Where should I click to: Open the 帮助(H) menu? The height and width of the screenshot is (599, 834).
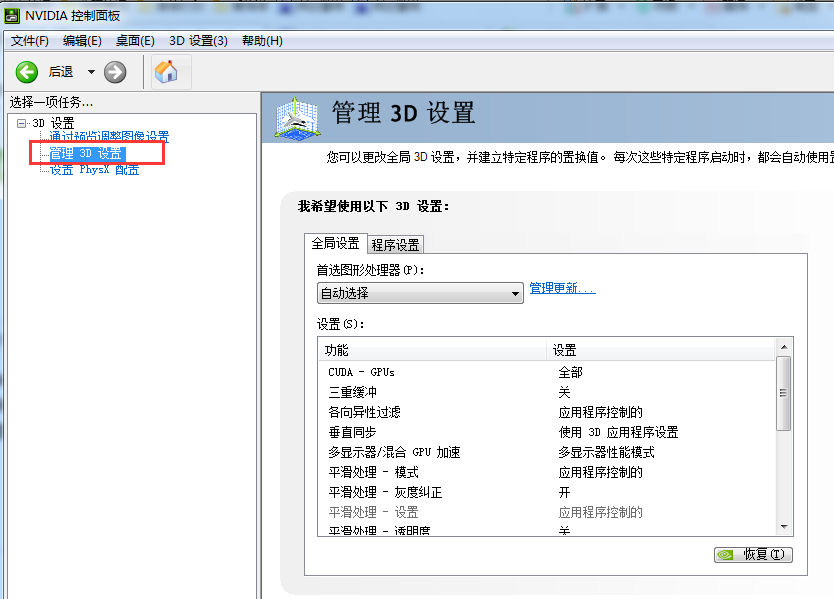tap(262, 41)
